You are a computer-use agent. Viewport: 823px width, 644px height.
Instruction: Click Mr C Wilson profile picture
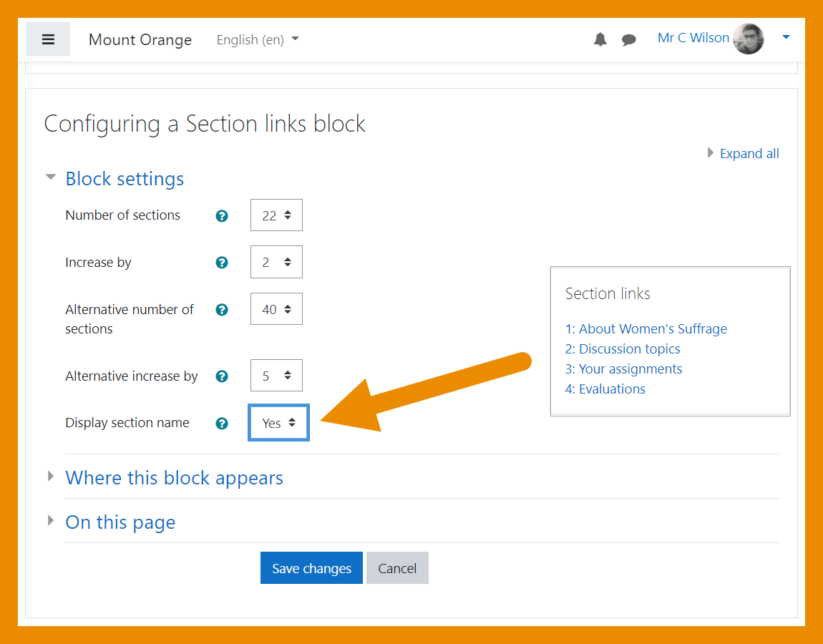click(749, 39)
